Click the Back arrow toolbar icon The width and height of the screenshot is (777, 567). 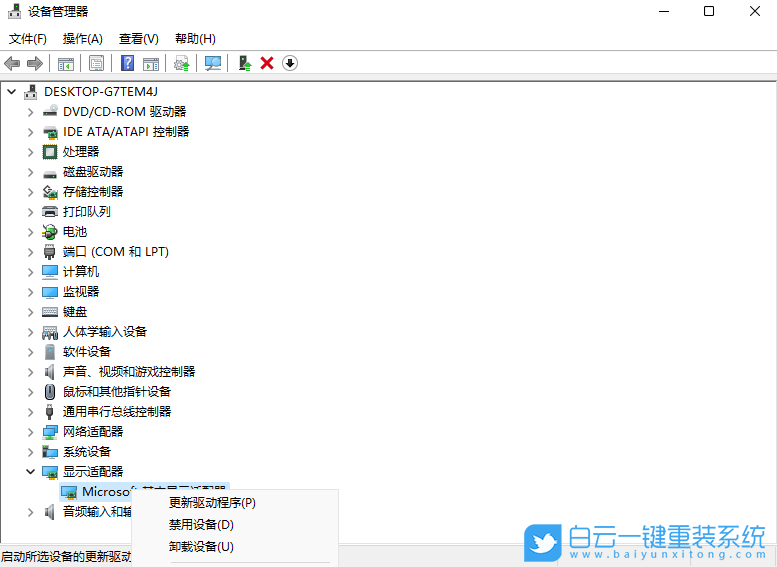[x=12, y=63]
